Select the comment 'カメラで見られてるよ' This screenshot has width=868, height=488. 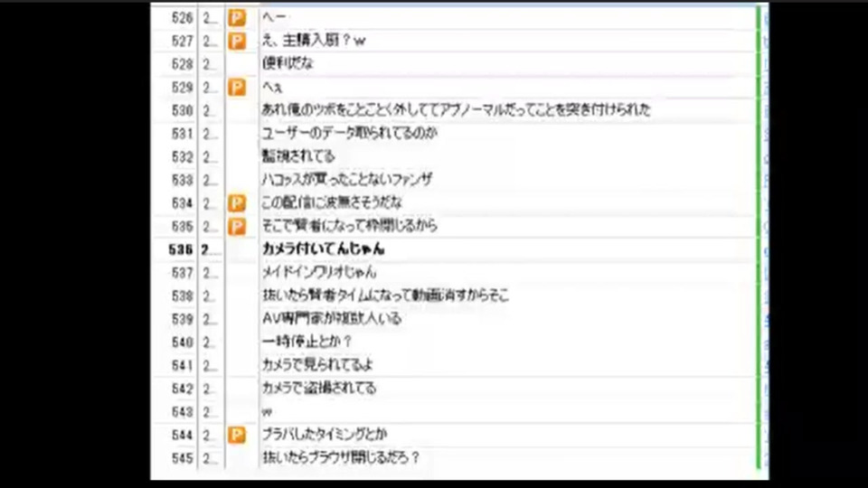tap(317, 365)
